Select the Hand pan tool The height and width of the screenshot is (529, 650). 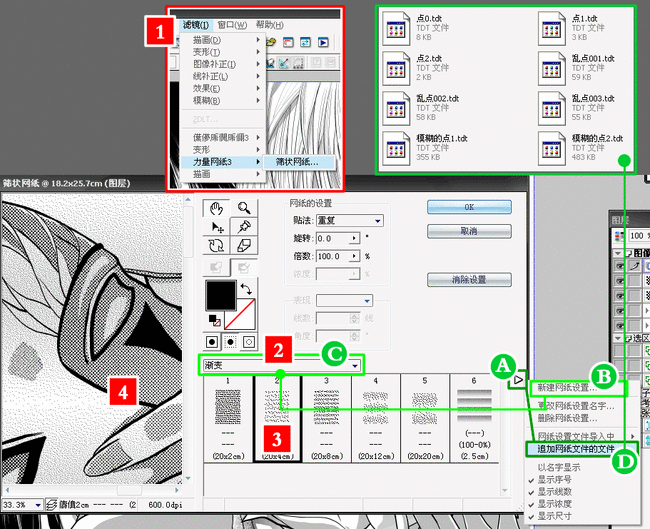click(x=216, y=208)
